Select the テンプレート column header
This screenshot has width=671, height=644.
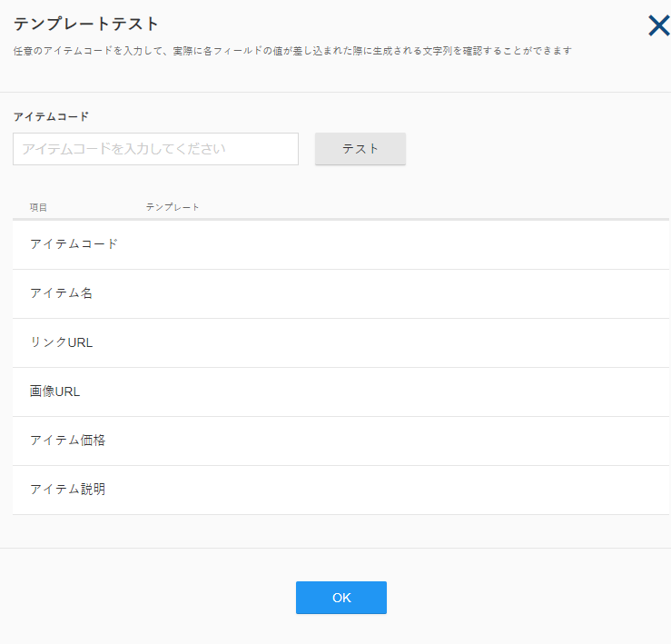(173, 207)
